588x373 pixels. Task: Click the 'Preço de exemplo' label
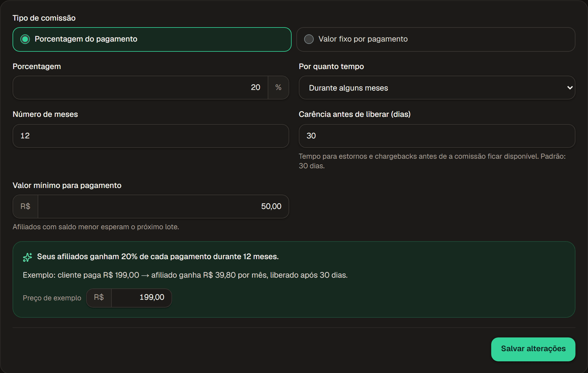tap(52, 298)
